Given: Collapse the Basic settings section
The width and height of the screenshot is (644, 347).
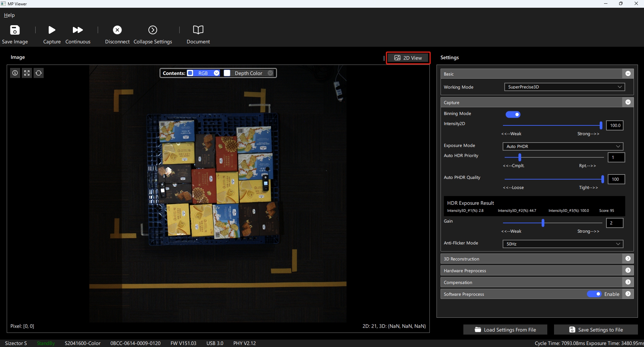Looking at the screenshot, I should click(628, 74).
